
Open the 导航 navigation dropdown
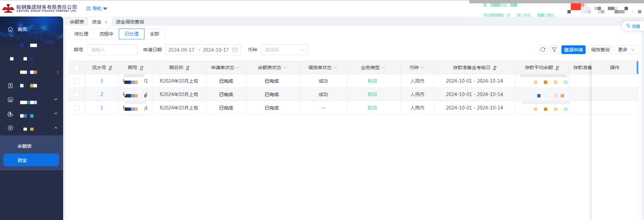click(97, 8)
